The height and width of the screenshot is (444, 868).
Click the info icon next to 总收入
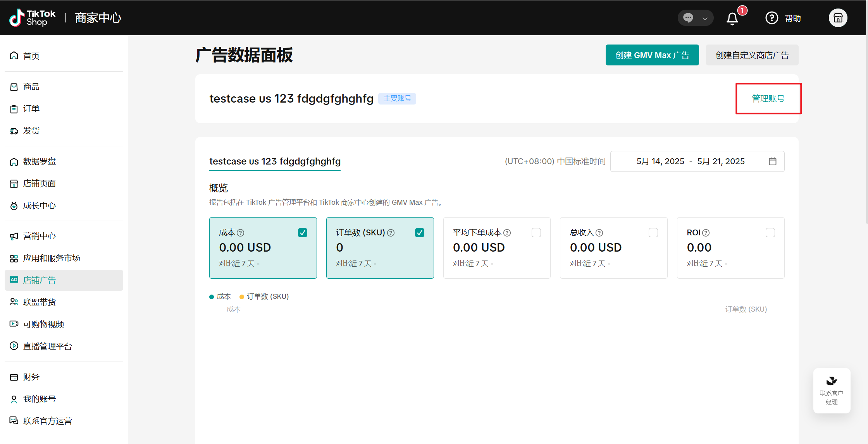pos(599,233)
